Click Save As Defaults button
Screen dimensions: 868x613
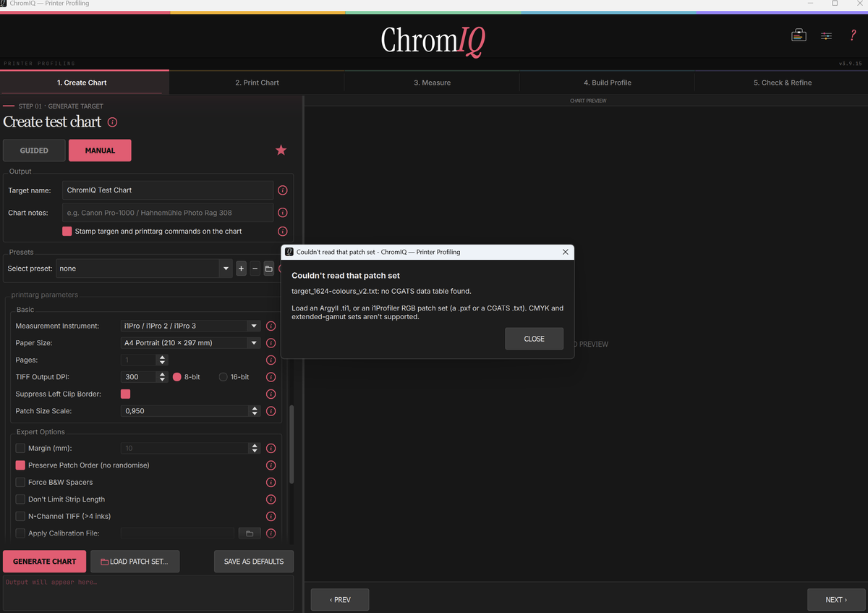[x=253, y=562]
